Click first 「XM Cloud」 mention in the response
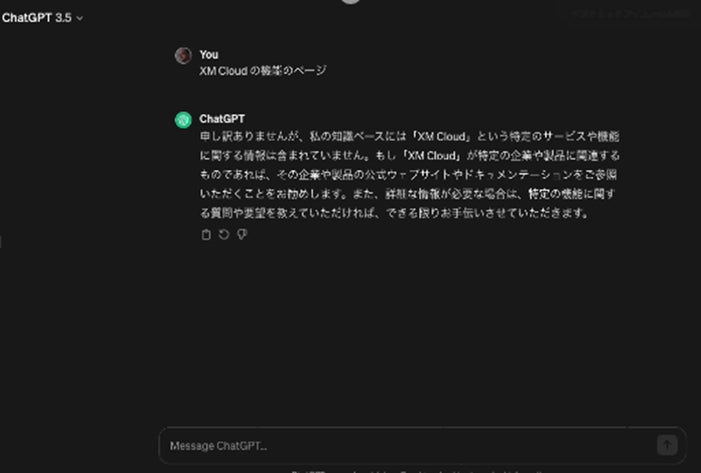The height and width of the screenshot is (473, 701). point(441,136)
